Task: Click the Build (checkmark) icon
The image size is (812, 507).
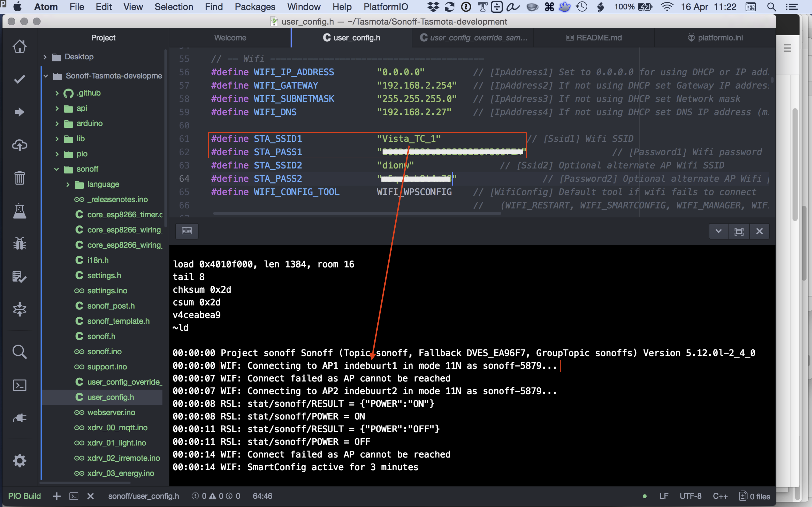Action: pos(19,79)
